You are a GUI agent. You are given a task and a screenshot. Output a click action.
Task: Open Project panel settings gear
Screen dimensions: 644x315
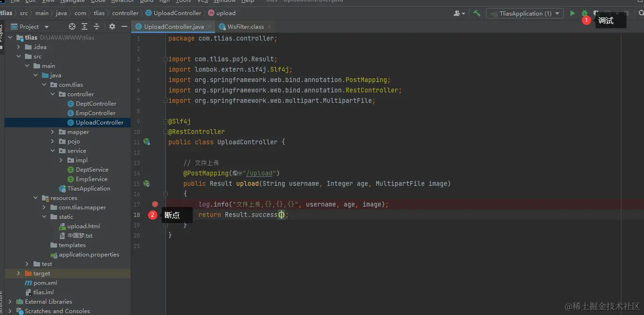[x=112, y=26]
